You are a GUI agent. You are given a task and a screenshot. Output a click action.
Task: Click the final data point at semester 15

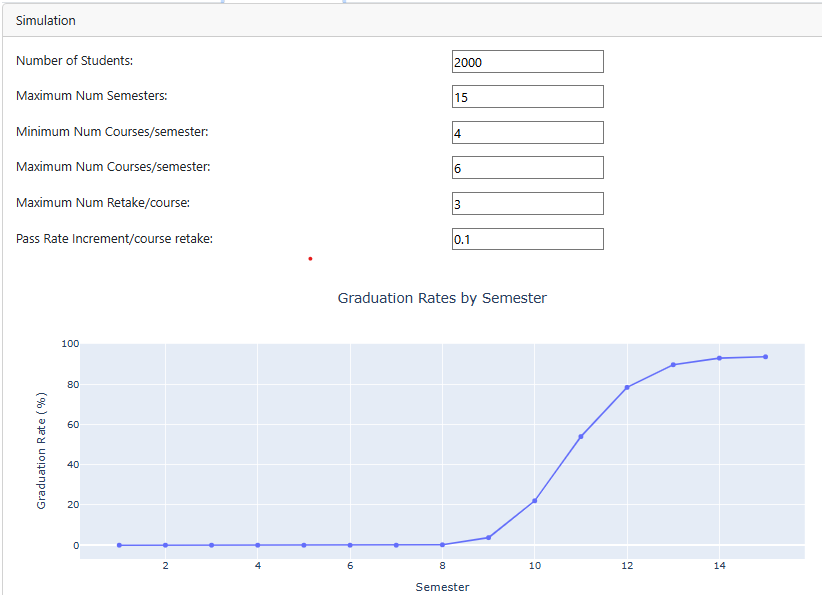[765, 357]
